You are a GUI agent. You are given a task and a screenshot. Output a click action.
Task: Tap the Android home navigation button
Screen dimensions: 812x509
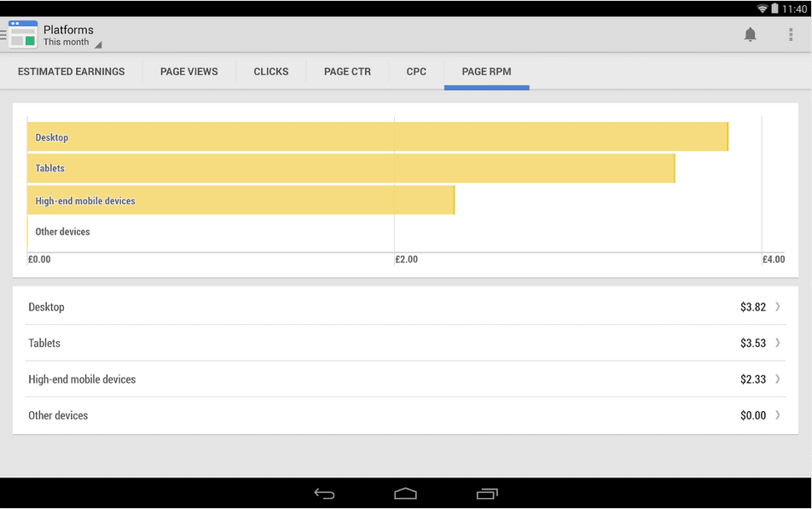405,494
